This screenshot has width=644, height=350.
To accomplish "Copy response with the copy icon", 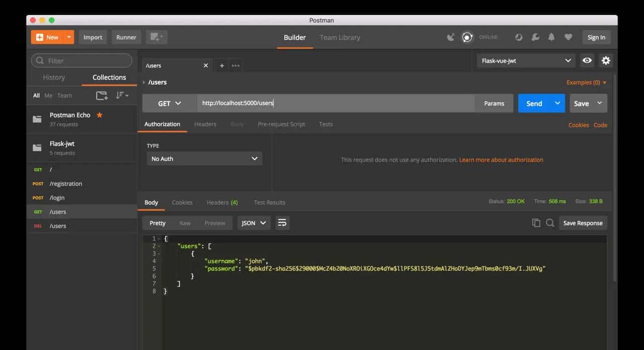I will point(536,223).
